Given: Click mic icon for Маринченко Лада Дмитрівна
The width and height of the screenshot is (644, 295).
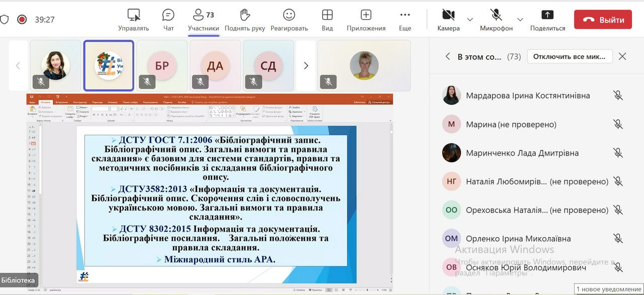Looking at the screenshot, I should [x=618, y=153].
